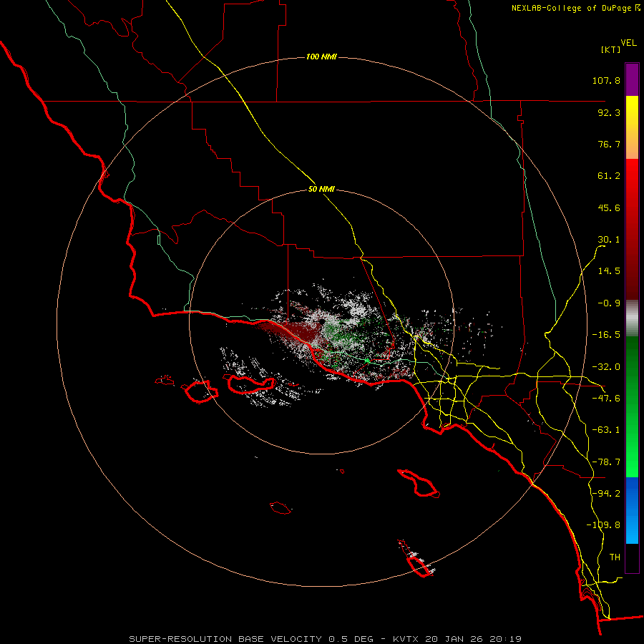Click the 100 NMI range ring label
The image size is (644, 644).
(321, 57)
